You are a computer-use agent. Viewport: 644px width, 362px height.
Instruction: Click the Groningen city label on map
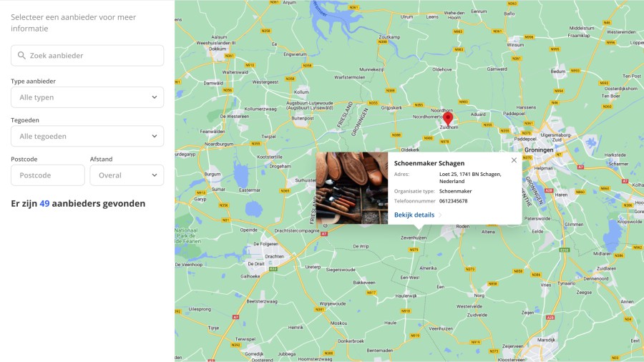coord(538,150)
